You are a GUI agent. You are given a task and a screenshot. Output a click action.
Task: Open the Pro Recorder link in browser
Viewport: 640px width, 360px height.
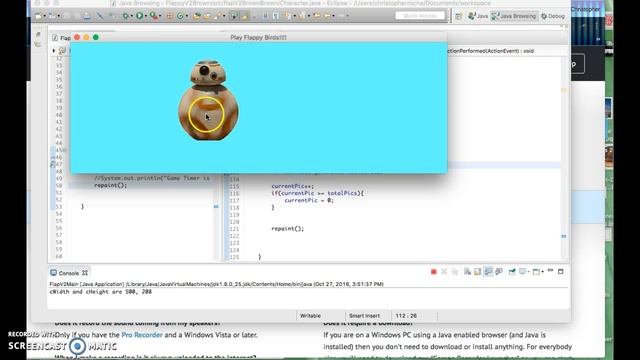pos(142,335)
